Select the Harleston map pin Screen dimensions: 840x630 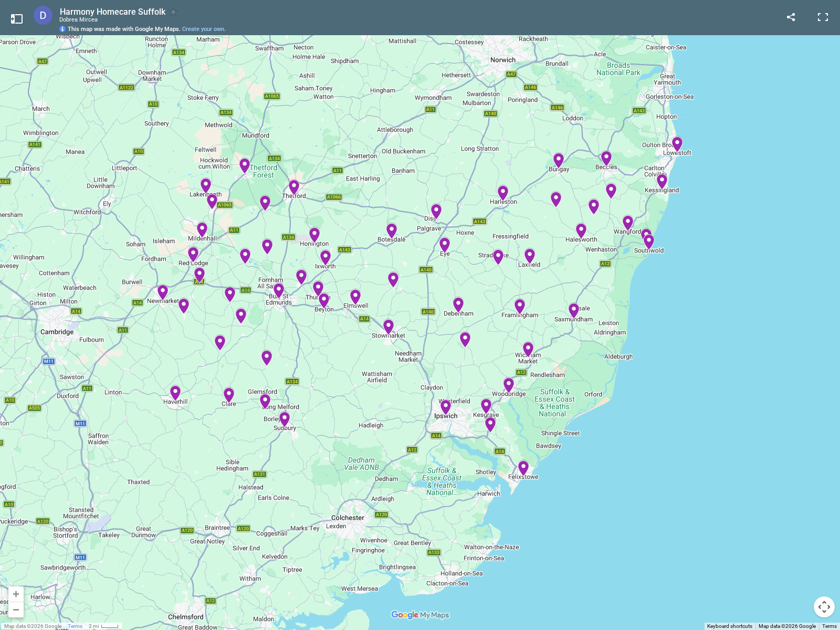[x=503, y=192]
